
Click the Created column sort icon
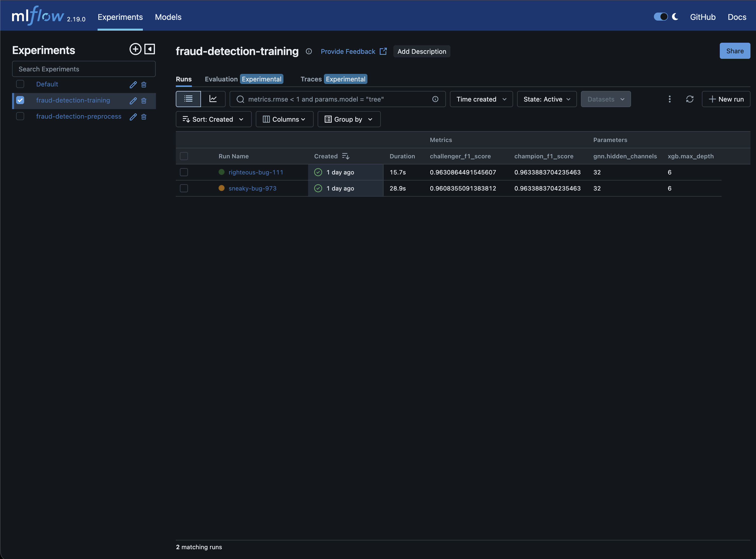346,156
